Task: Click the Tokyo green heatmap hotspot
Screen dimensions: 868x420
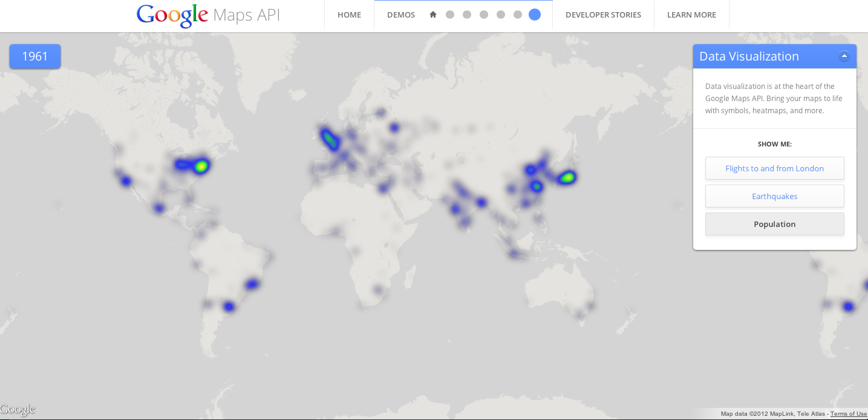Action: (567, 177)
